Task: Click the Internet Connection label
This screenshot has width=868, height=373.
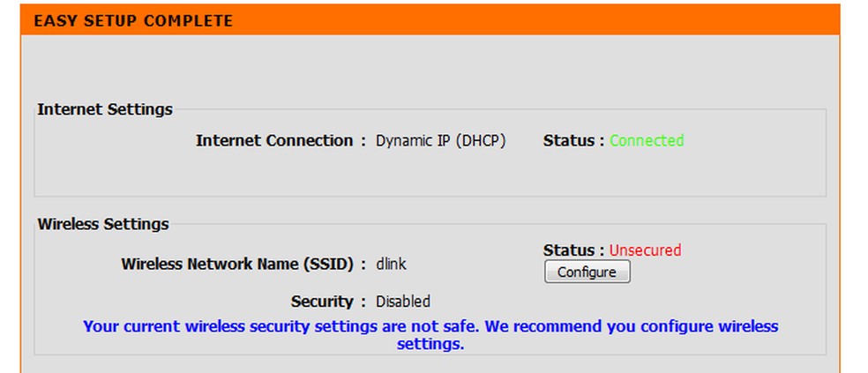Action: click(273, 140)
